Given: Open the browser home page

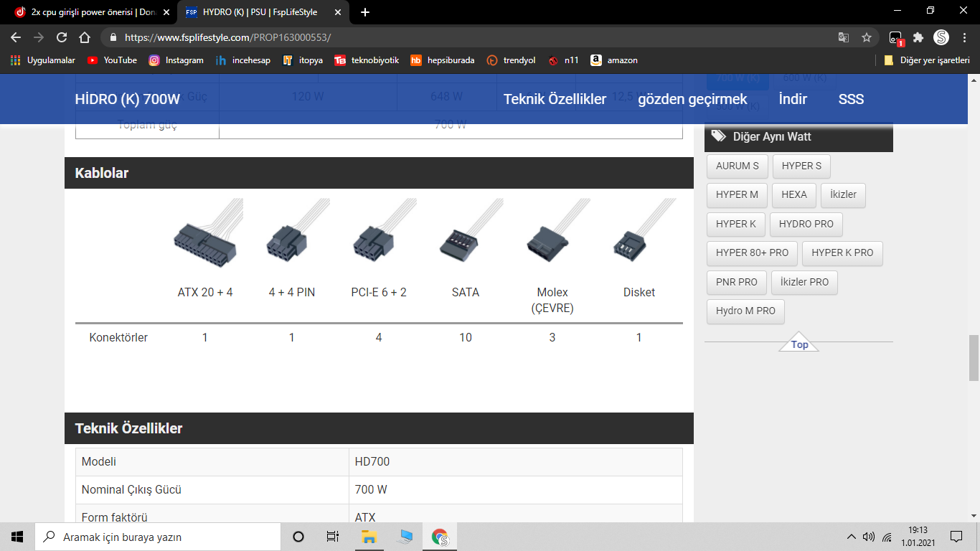Looking at the screenshot, I should [x=85, y=37].
